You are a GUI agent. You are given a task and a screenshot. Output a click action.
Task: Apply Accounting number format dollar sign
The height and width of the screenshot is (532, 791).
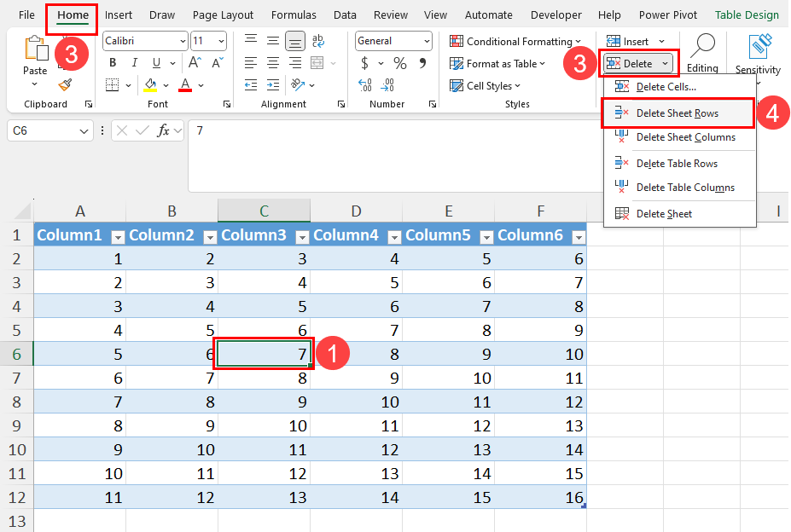(x=364, y=63)
